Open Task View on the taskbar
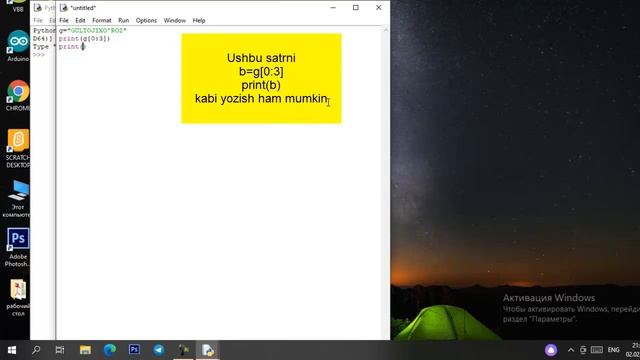Screen dimensions: 640x360 click(60, 350)
